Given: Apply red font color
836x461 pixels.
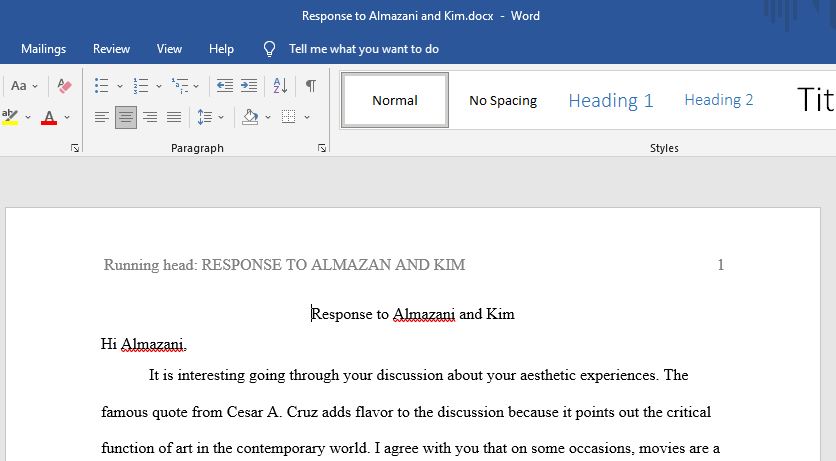Looking at the screenshot, I should click(49, 117).
